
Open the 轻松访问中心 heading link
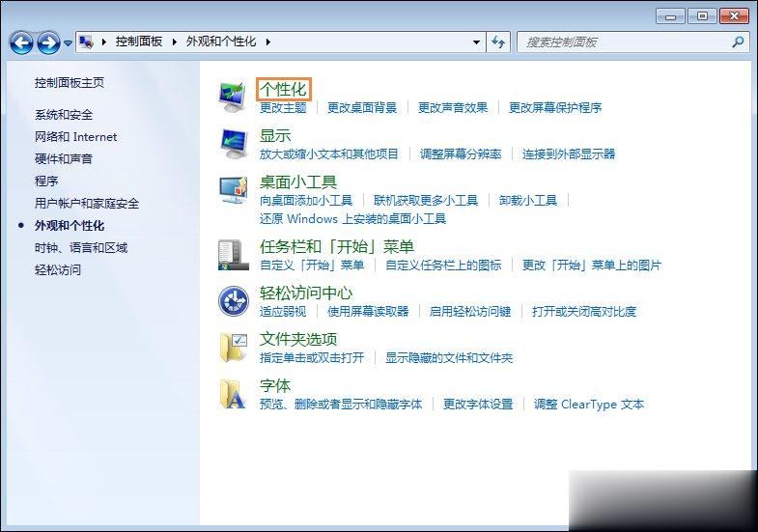[306, 293]
